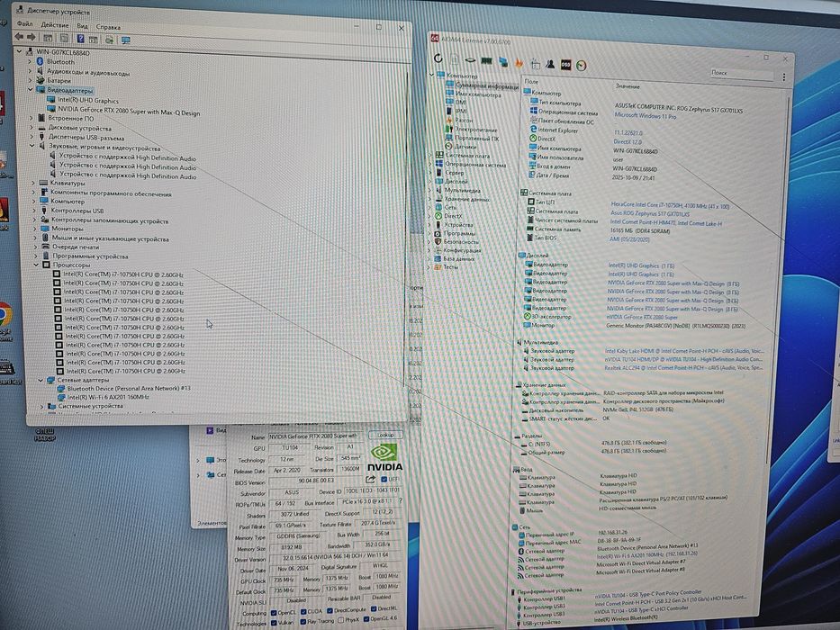Click Chrome icon on desktop
840x630 pixels.
[x=5, y=314]
